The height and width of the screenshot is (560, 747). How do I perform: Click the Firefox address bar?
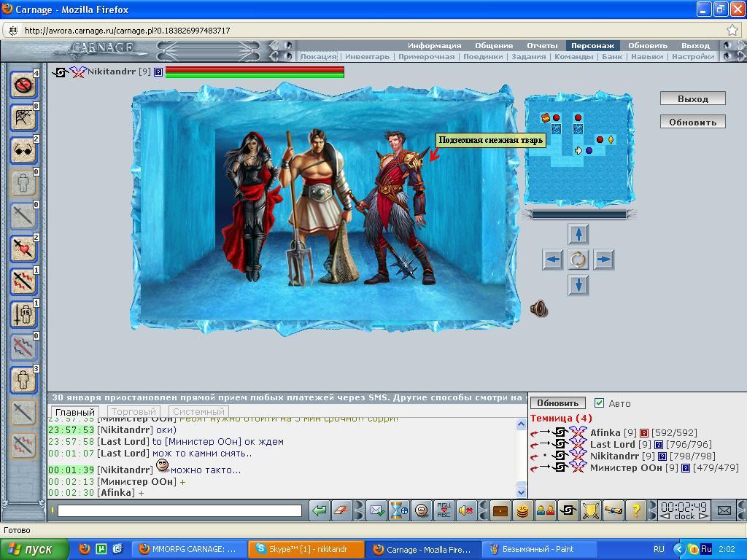[x=371, y=31]
